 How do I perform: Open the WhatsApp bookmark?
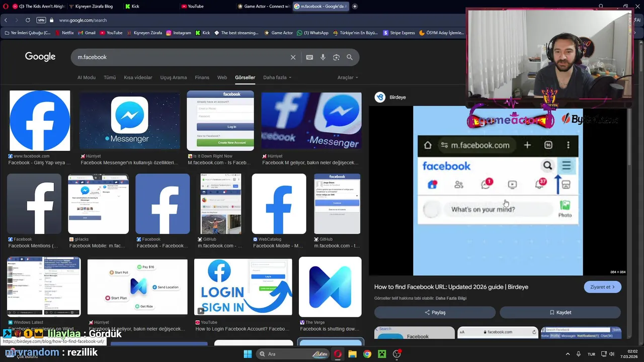tap(312, 33)
